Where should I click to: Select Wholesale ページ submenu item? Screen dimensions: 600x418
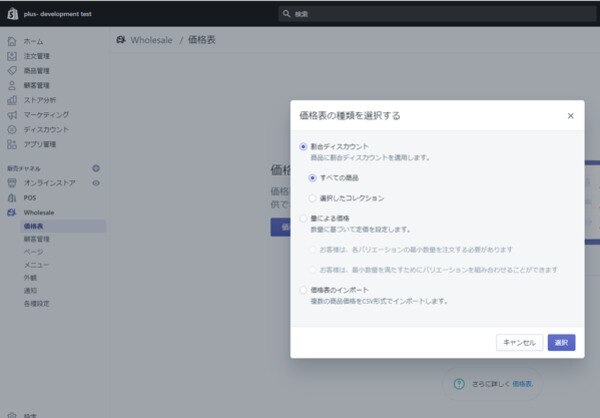34,252
